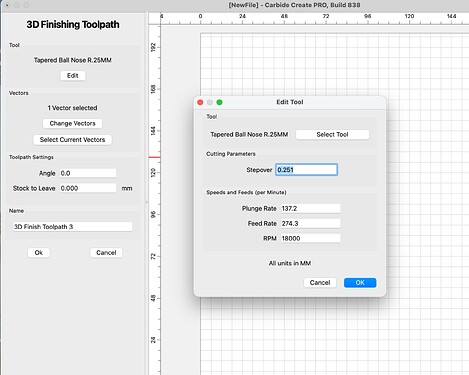Close Edit Tool dialog with red button
The image size is (469, 375).
click(x=200, y=102)
